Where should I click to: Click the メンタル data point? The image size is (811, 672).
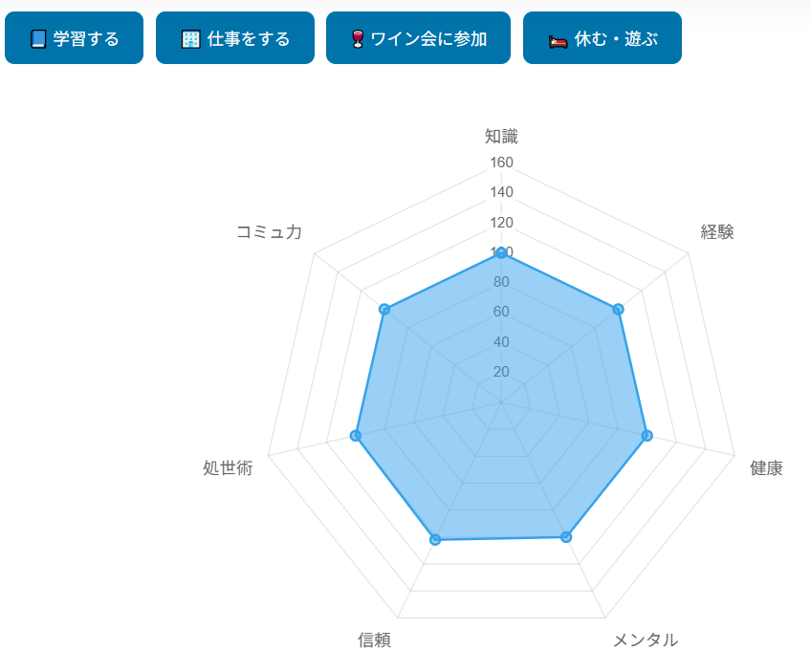(566, 536)
